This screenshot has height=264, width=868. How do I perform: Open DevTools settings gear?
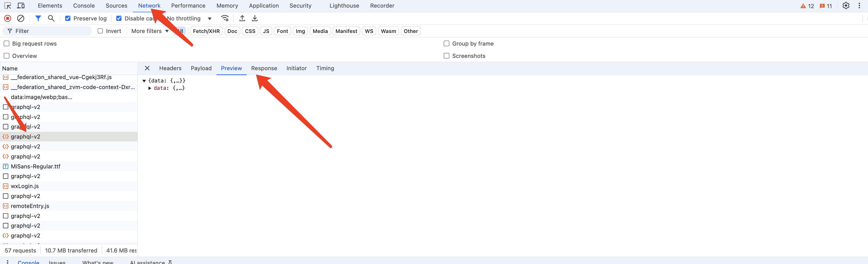[x=846, y=6]
